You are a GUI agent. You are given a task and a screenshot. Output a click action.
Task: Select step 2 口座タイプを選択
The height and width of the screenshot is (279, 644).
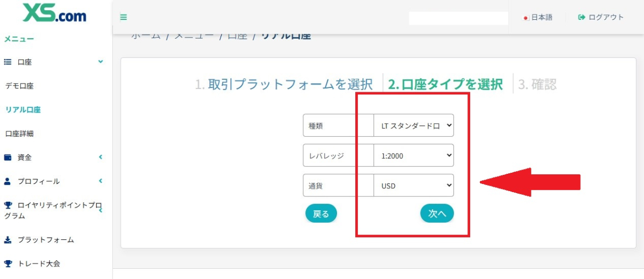pyautogui.click(x=445, y=84)
